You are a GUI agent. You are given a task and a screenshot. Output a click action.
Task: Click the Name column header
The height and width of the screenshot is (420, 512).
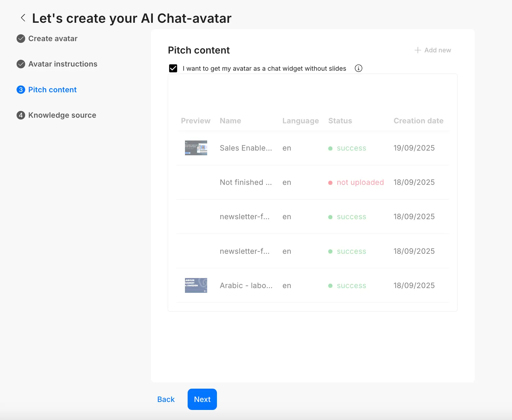point(230,121)
